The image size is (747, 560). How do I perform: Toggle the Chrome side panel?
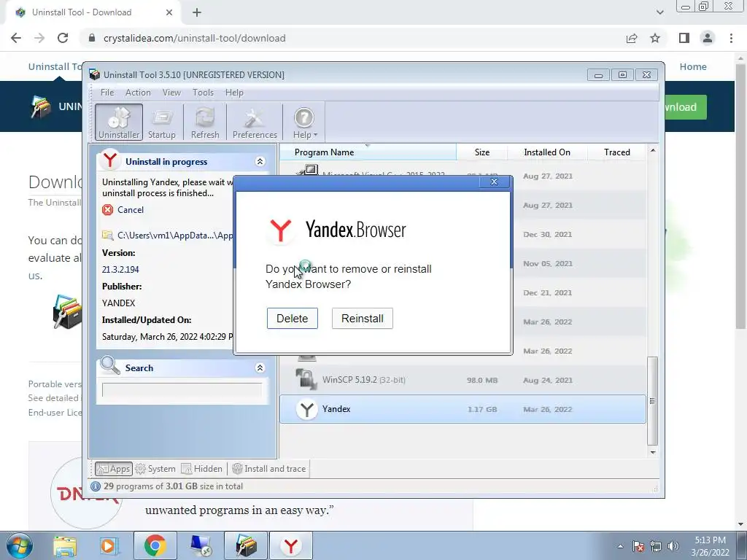click(684, 38)
